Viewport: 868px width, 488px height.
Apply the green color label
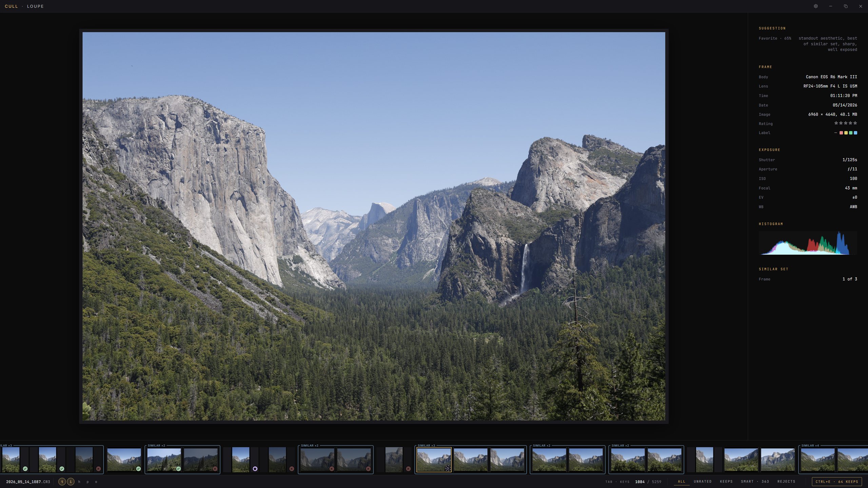point(851,133)
